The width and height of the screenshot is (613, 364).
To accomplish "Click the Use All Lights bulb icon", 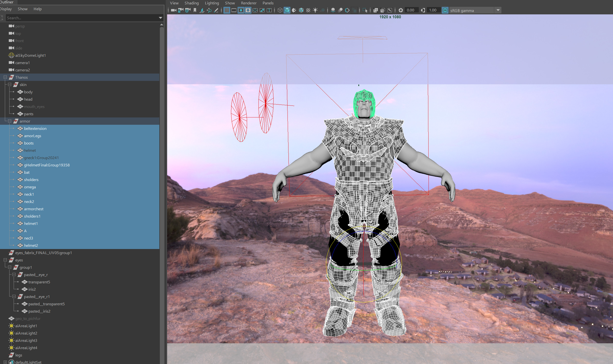I will point(315,10).
